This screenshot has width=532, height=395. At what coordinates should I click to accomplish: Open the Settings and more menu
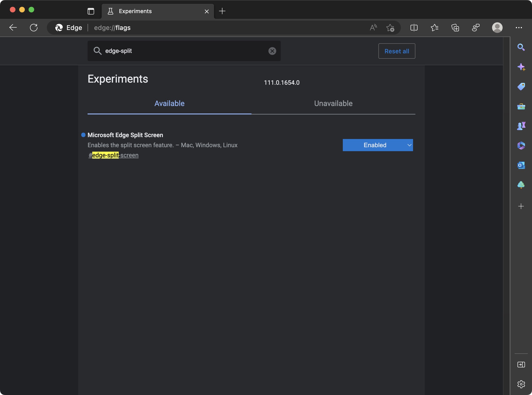[x=519, y=28]
